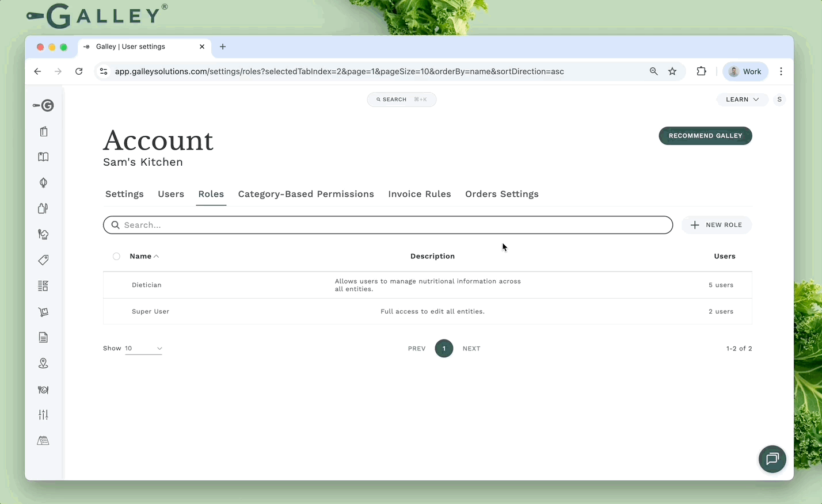822x504 pixels.
Task: Open the Category-Based Permissions tab
Action: [306, 194]
